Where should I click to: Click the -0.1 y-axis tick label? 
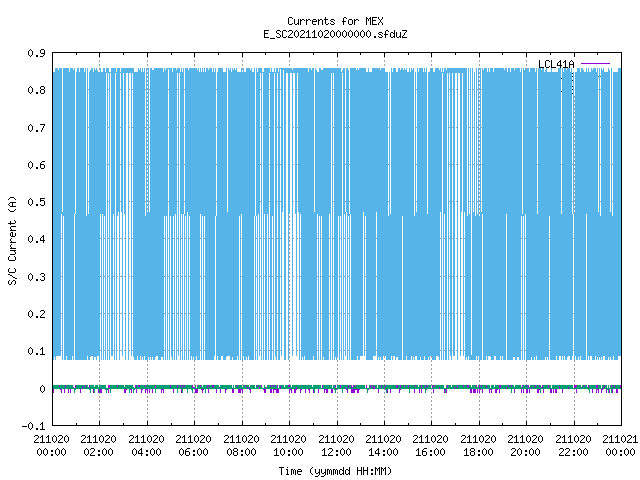pos(33,426)
